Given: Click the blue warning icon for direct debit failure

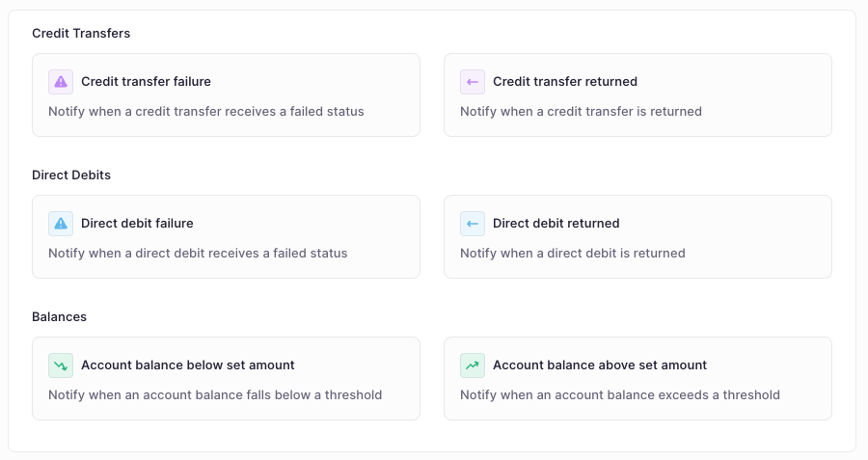Looking at the screenshot, I should tap(61, 224).
